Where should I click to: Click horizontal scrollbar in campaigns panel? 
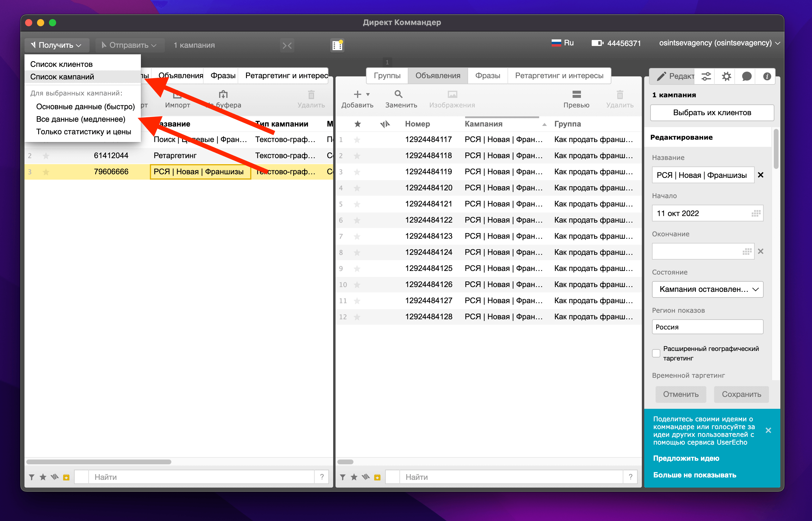pyautogui.click(x=99, y=462)
